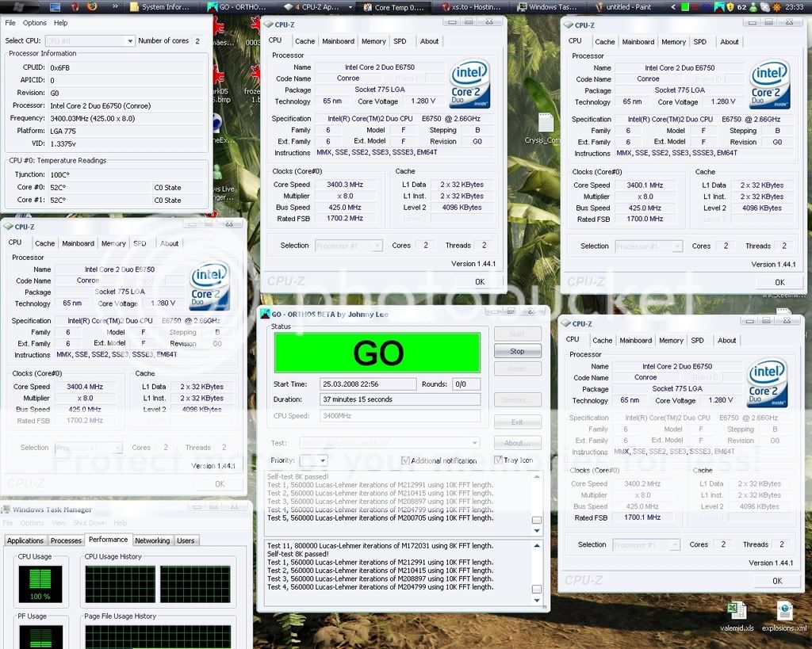The height and width of the screenshot is (649, 812).
Task: Click the Exit button in ORTHOS
Action: (x=517, y=422)
